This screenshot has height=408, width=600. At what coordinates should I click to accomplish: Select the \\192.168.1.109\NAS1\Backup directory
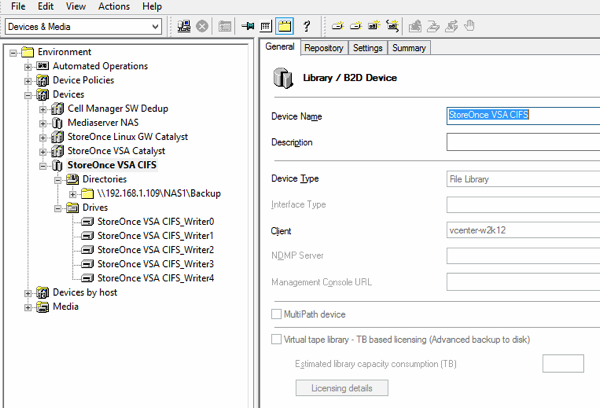pyautogui.click(x=159, y=194)
